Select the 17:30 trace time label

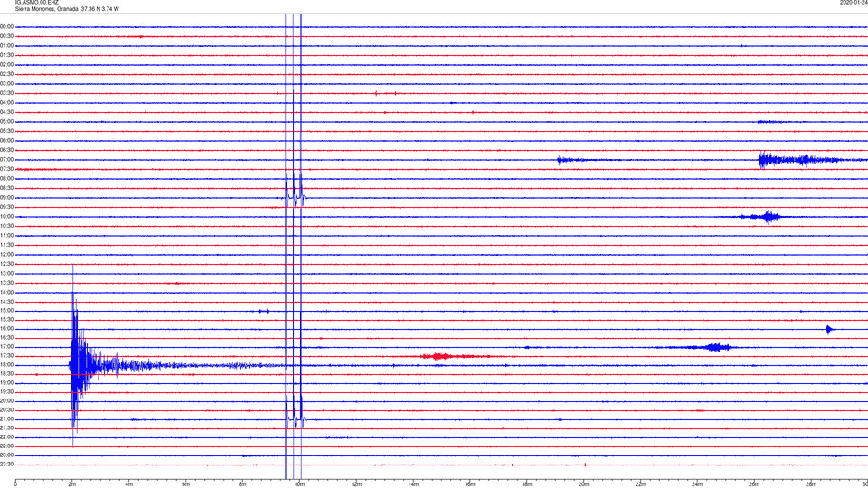(7, 356)
